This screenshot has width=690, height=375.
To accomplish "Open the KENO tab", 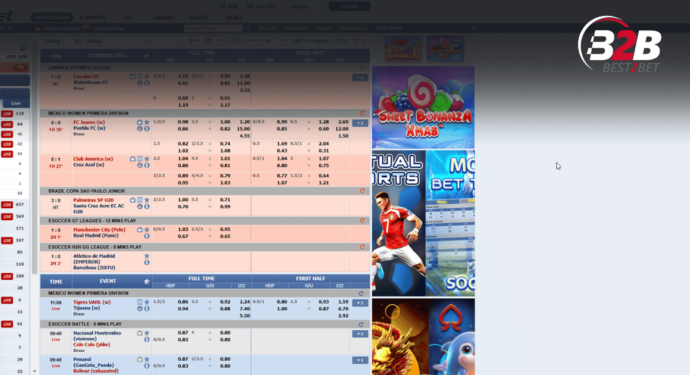I will [234, 18].
